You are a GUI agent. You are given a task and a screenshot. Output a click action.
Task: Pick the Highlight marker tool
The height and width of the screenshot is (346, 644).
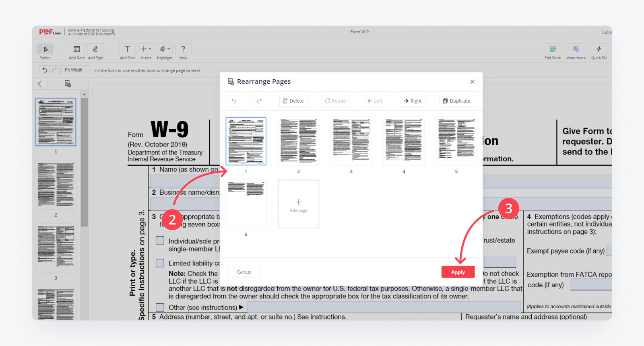pos(162,49)
